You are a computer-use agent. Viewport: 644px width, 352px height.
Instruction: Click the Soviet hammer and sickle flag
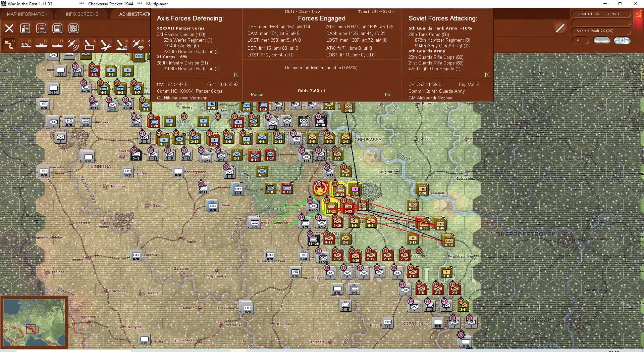click(x=639, y=15)
